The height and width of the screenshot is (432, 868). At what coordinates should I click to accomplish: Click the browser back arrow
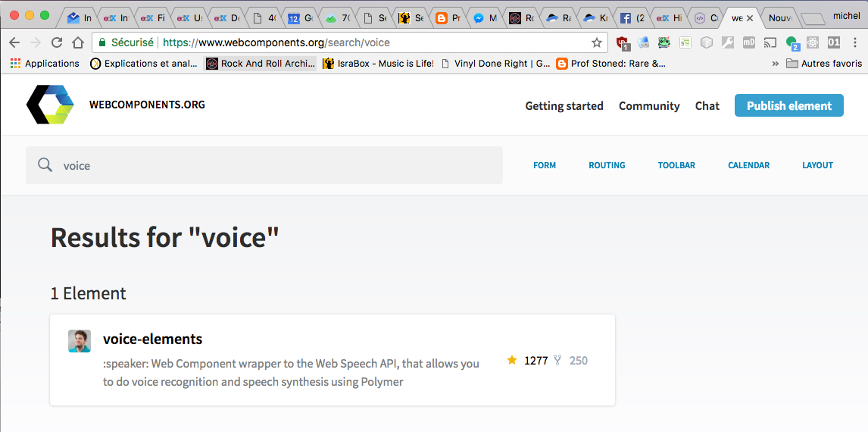tap(14, 42)
